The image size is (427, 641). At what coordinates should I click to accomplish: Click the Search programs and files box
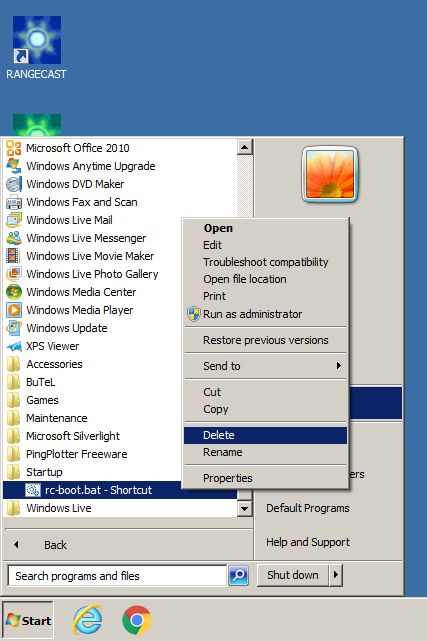pos(117,576)
